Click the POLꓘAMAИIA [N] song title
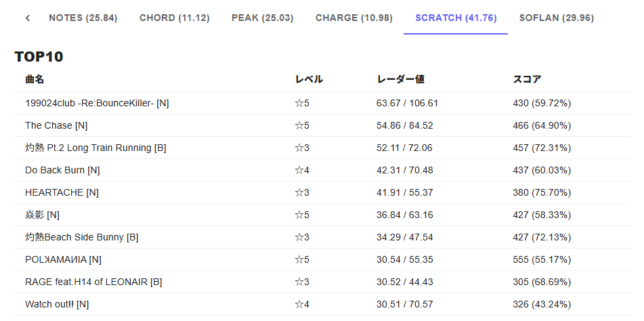 (x=63, y=259)
